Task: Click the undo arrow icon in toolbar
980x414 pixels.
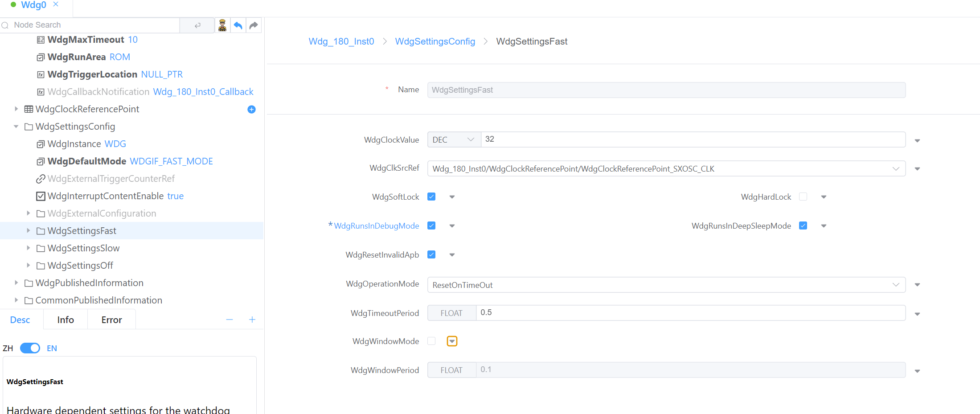Action: pos(238,25)
